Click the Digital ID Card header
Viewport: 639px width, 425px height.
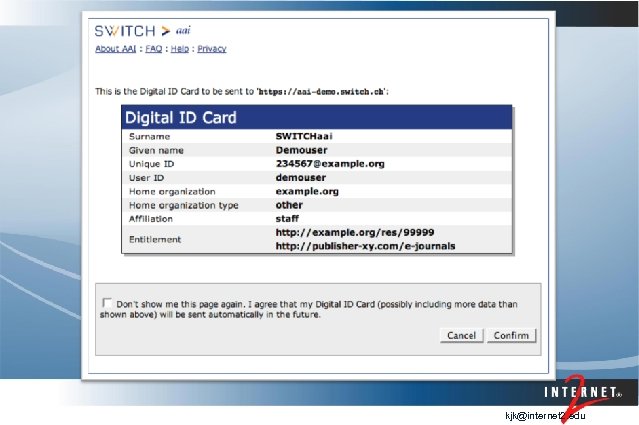[x=317, y=117]
